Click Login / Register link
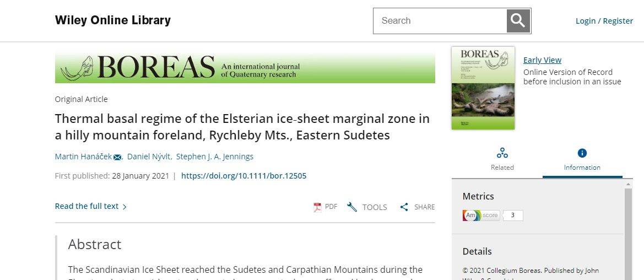 click(x=604, y=21)
